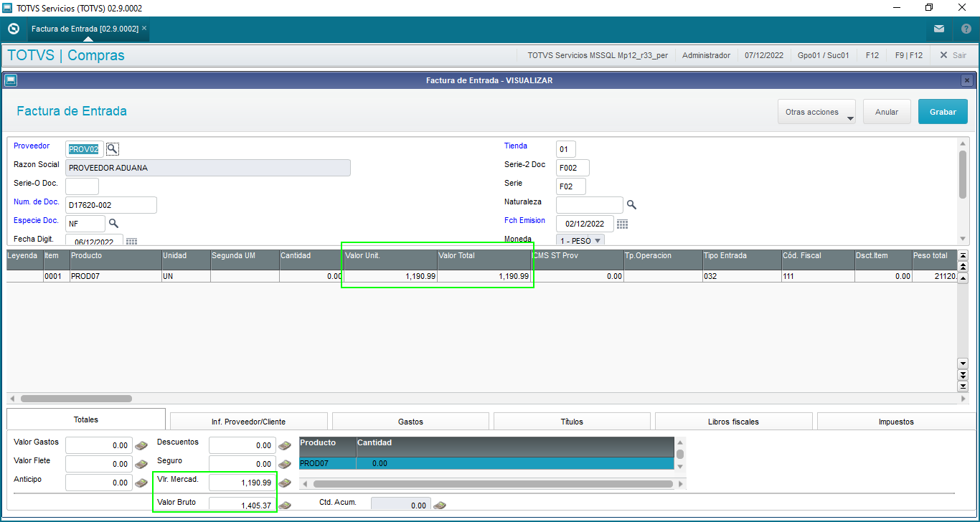Click money icon beside Valor Gastos

(x=141, y=445)
